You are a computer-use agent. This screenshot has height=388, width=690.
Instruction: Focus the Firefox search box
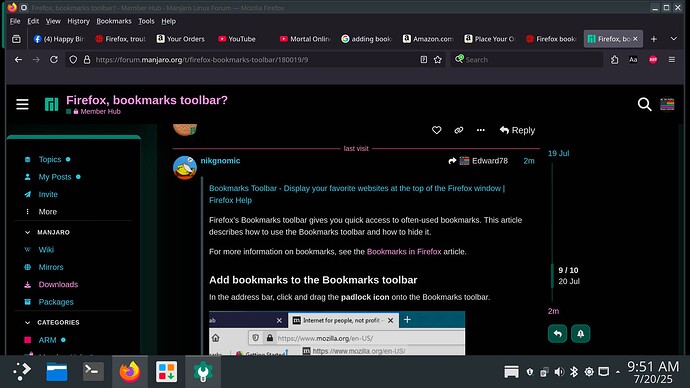pos(526,59)
